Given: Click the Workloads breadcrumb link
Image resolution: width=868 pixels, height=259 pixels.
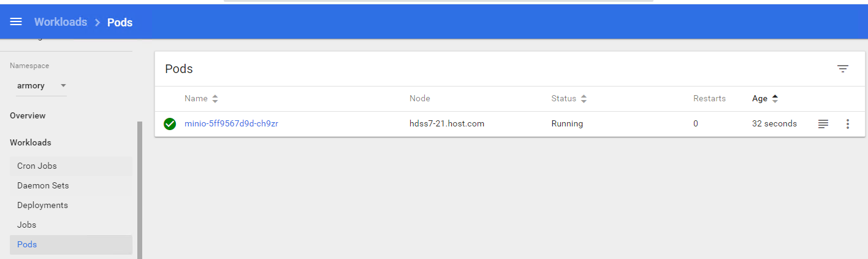Looking at the screenshot, I should tap(61, 22).
